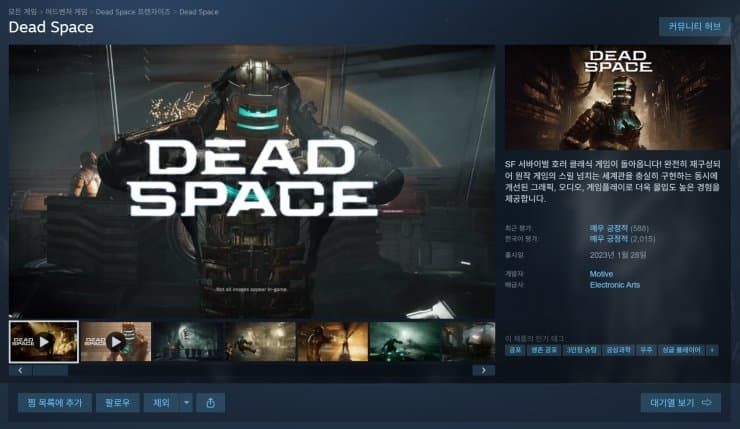This screenshot has width=740, height=429.
Task: Open the share icon button
Action: tap(210, 403)
